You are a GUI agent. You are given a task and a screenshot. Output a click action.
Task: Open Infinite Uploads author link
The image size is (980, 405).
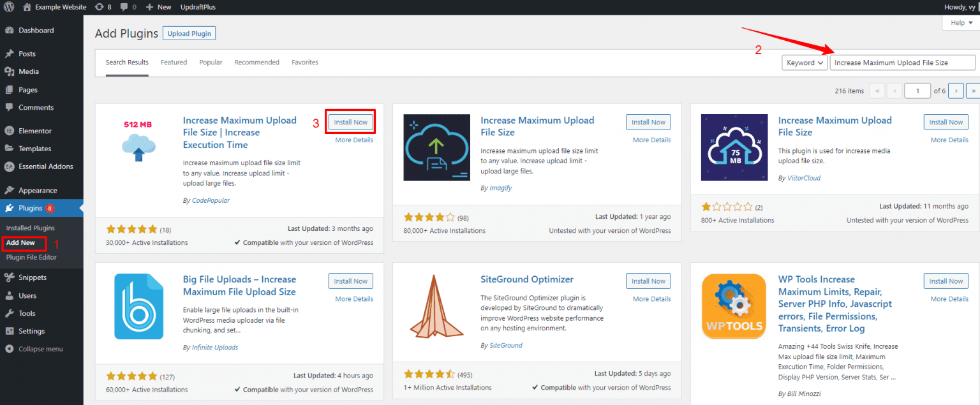pyautogui.click(x=215, y=348)
